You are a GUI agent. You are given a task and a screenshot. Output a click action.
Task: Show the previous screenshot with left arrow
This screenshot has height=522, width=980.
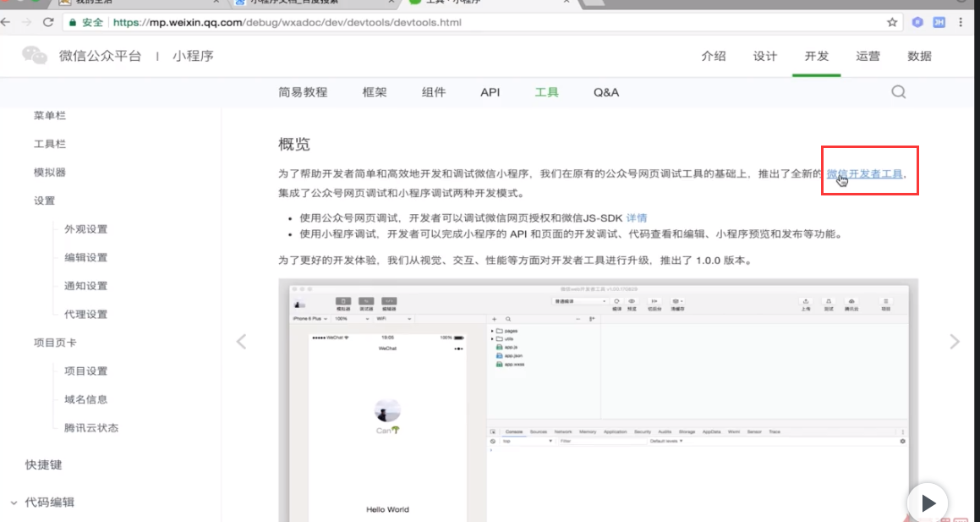(x=241, y=341)
